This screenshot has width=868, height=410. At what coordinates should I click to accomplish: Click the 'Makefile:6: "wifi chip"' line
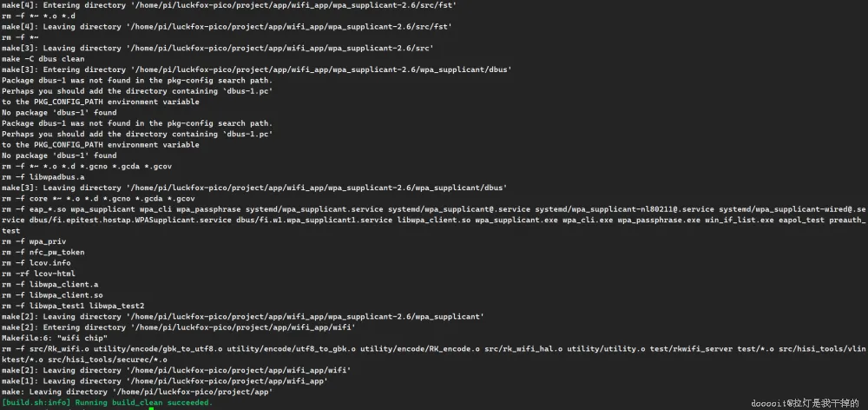(55, 338)
